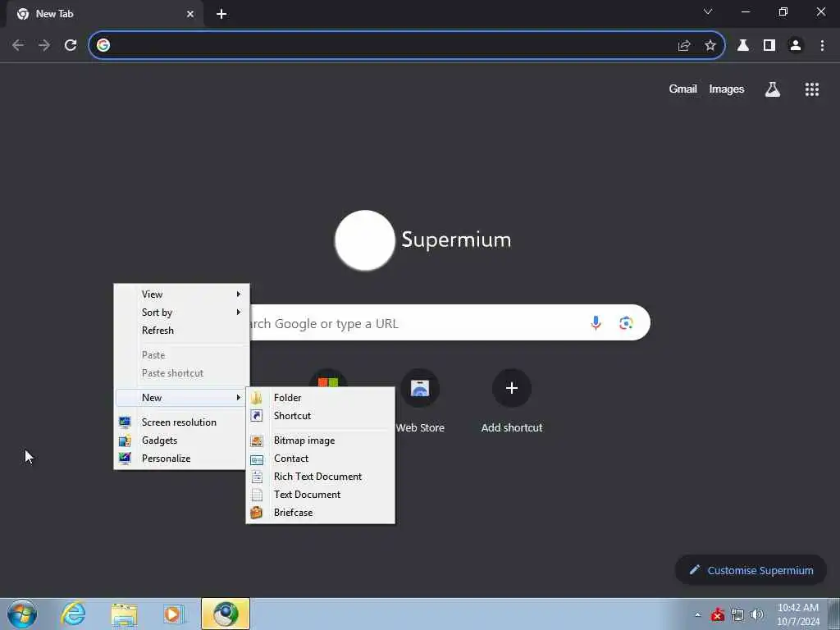Create a new Text Document

click(321, 495)
